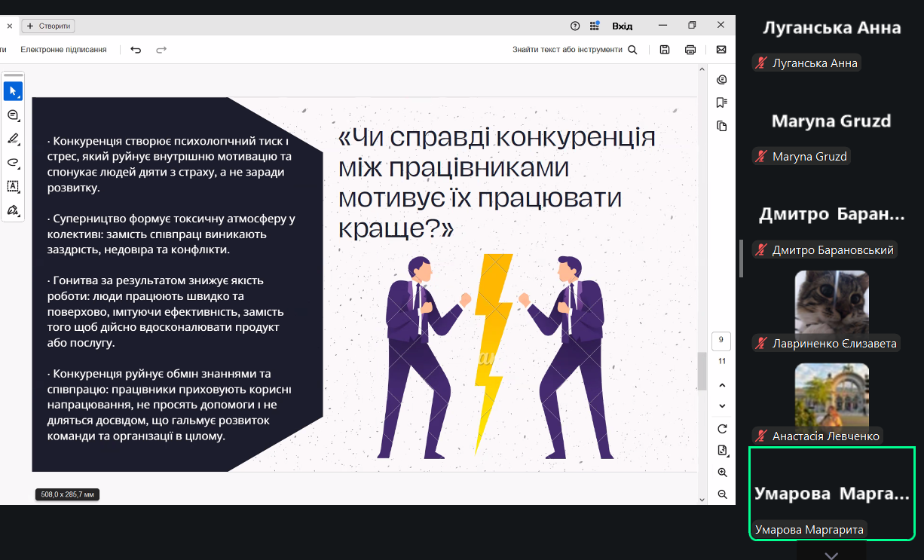Image resolution: width=924 pixels, height=560 pixels.
Task: Expand more participants with the bottom chevron
Action: point(831,555)
